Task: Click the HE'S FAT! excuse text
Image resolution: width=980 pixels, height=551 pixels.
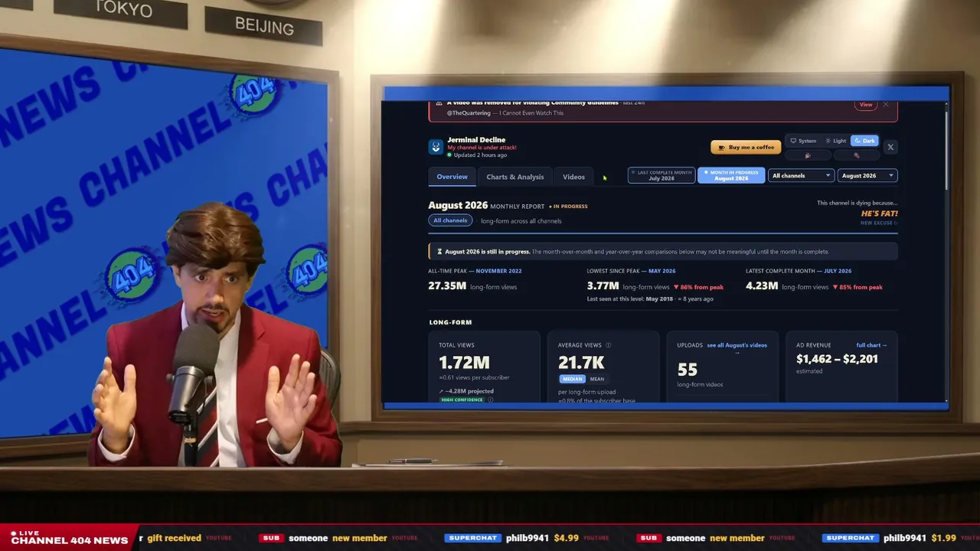Action: tap(879, 214)
